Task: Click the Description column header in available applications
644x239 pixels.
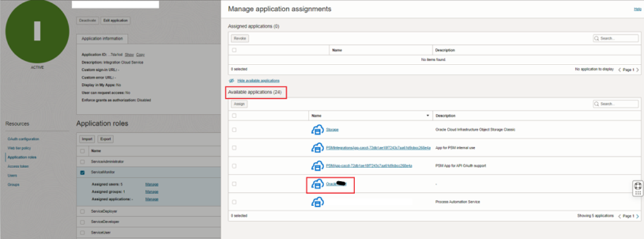Action: (x=445, y=116)
